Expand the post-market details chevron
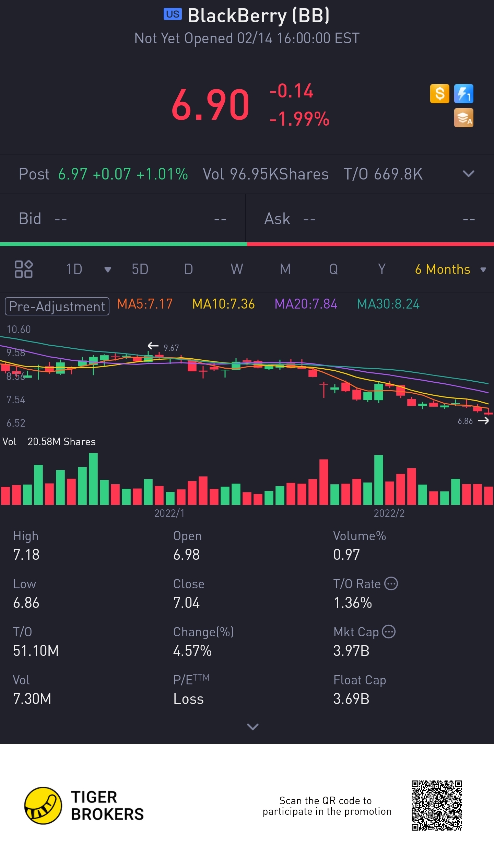This screenshot has height=868, width=494. point(468,174)
